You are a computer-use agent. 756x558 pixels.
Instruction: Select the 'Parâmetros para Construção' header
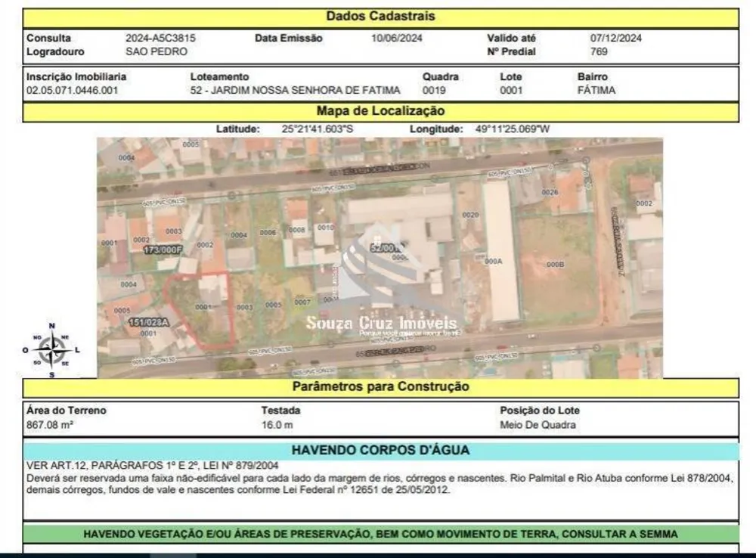click(380, 387)
